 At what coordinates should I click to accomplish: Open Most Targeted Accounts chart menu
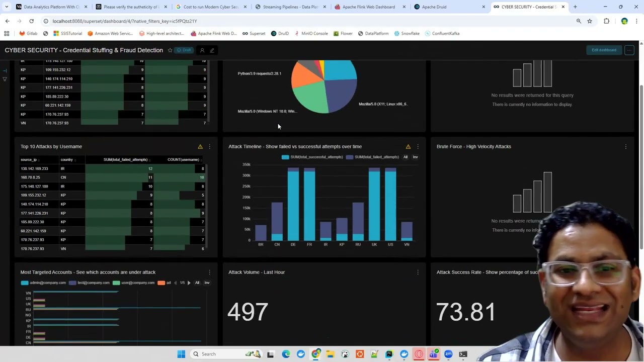tap(210, 272)
